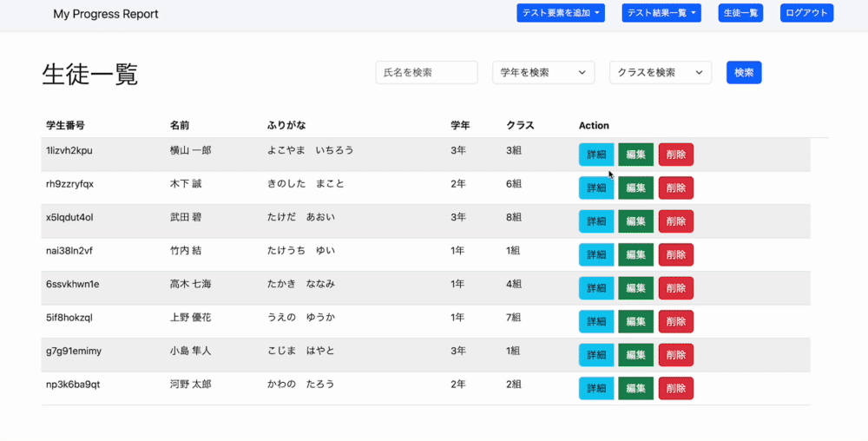Delete the 横山 一郎 student row
This screenshot has width=868, height=441.
click(676, 155)
